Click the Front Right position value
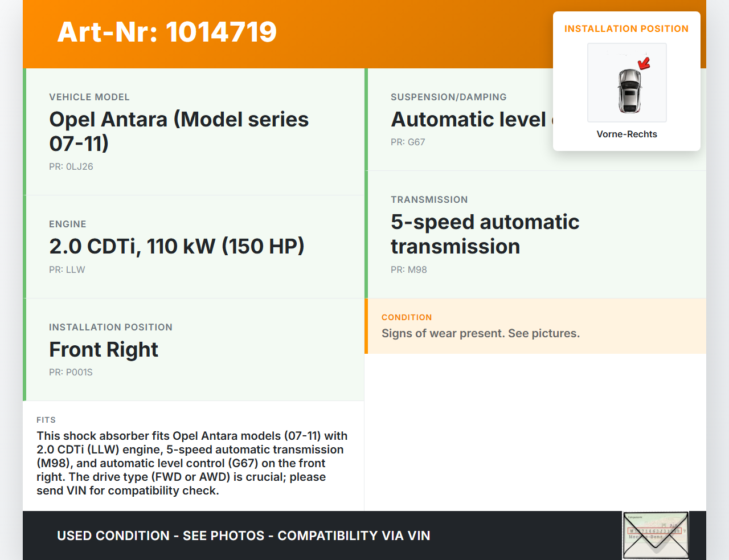 click(x=104, y=349)
